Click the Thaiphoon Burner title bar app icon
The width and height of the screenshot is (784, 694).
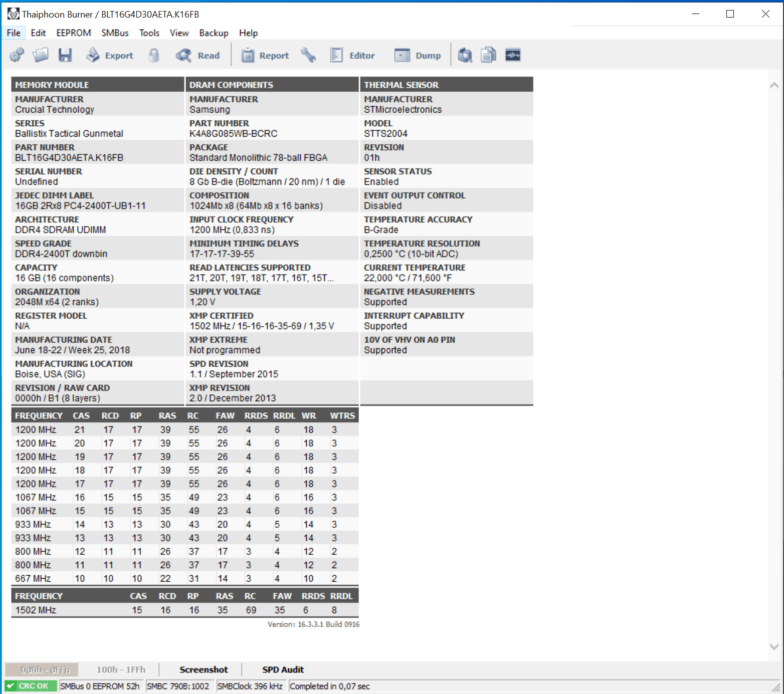[x=13, y=14]
